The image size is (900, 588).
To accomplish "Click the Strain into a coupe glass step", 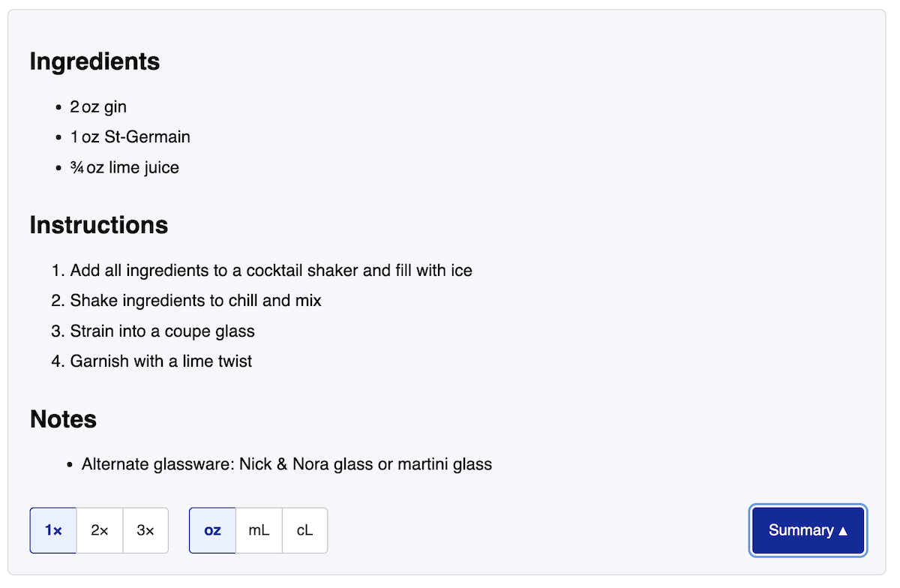I will (x=162, y=331).
